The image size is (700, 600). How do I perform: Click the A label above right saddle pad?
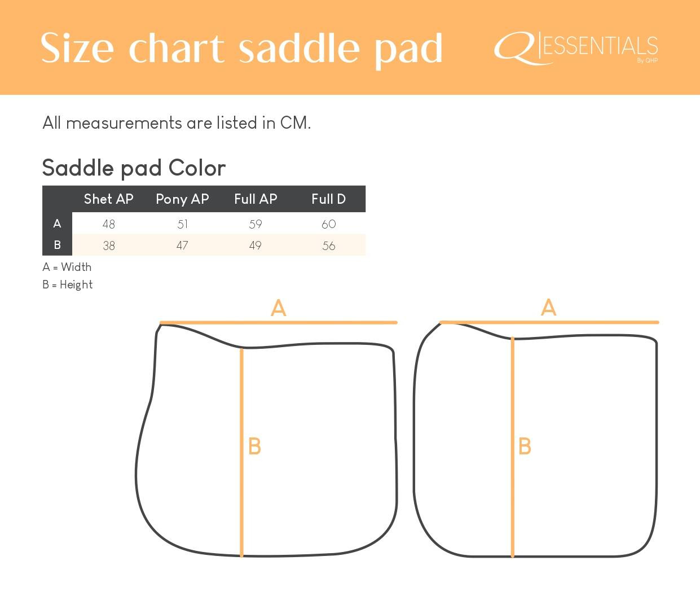548,308
